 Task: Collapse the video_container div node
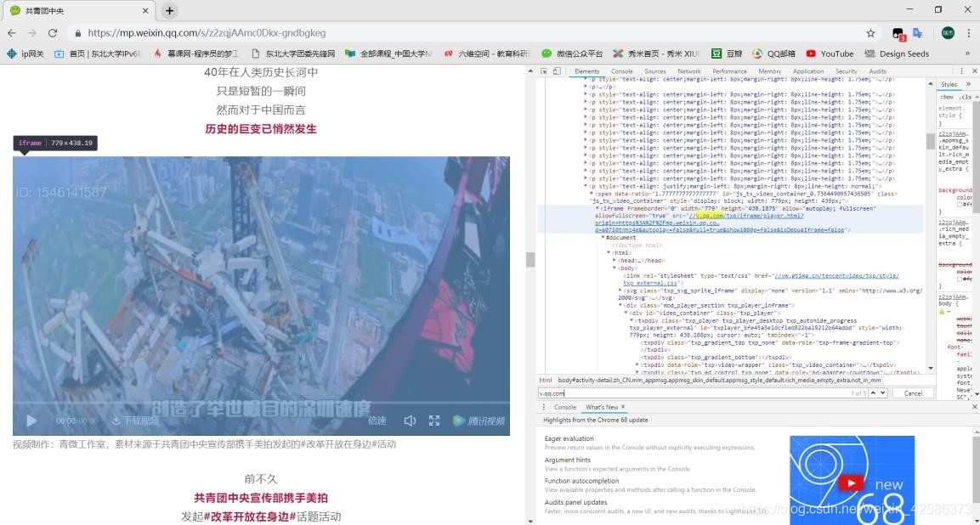(626, 313)
